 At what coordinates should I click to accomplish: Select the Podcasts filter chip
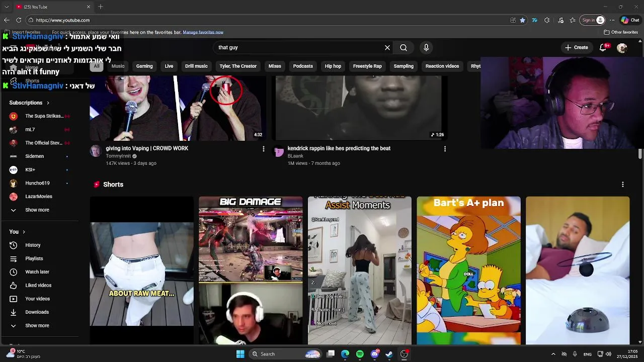[x=303, y=66]
